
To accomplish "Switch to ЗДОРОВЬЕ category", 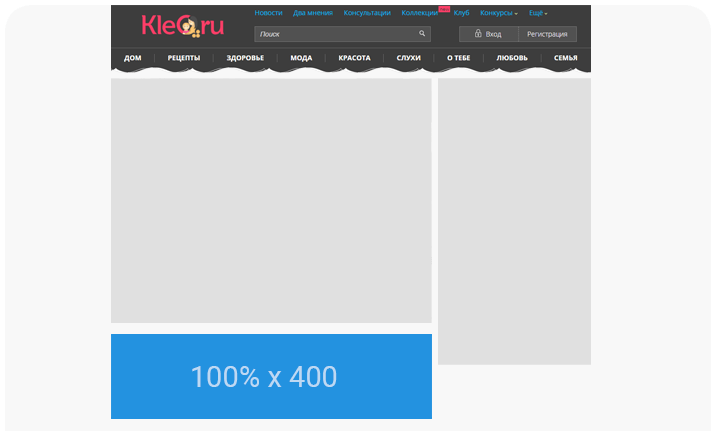I will pos(245,58).
